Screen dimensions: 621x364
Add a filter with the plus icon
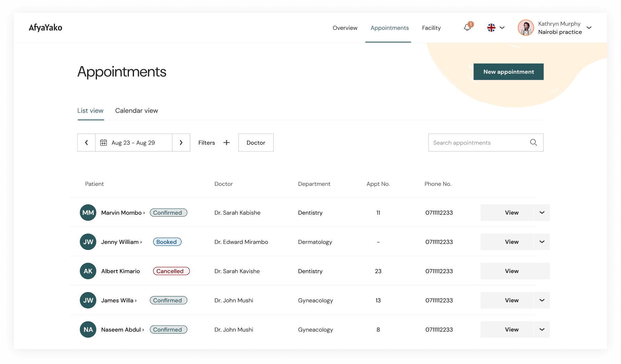pos(227,142)
